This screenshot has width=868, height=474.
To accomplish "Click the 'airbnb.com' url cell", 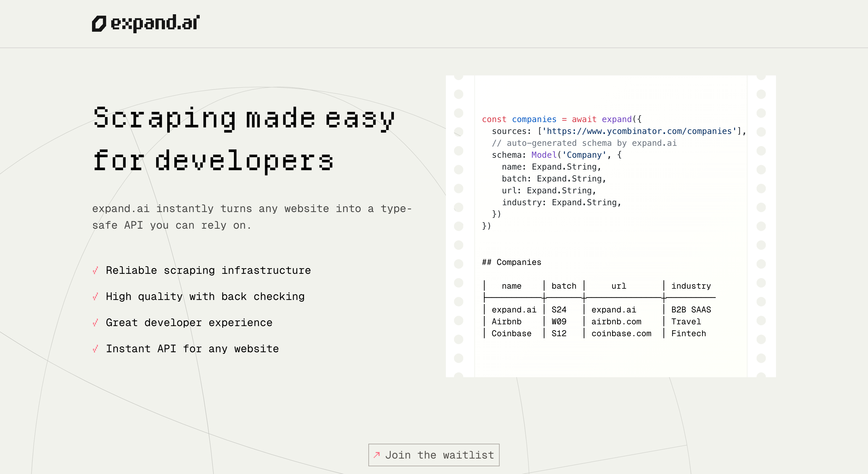I will (616, 322).
